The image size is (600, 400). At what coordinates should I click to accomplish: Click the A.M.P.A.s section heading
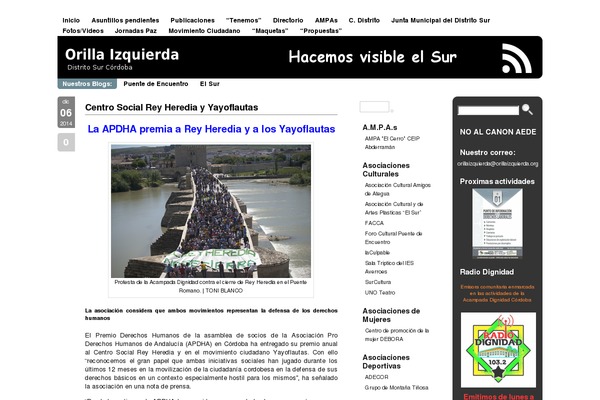[x=380, y=127]
